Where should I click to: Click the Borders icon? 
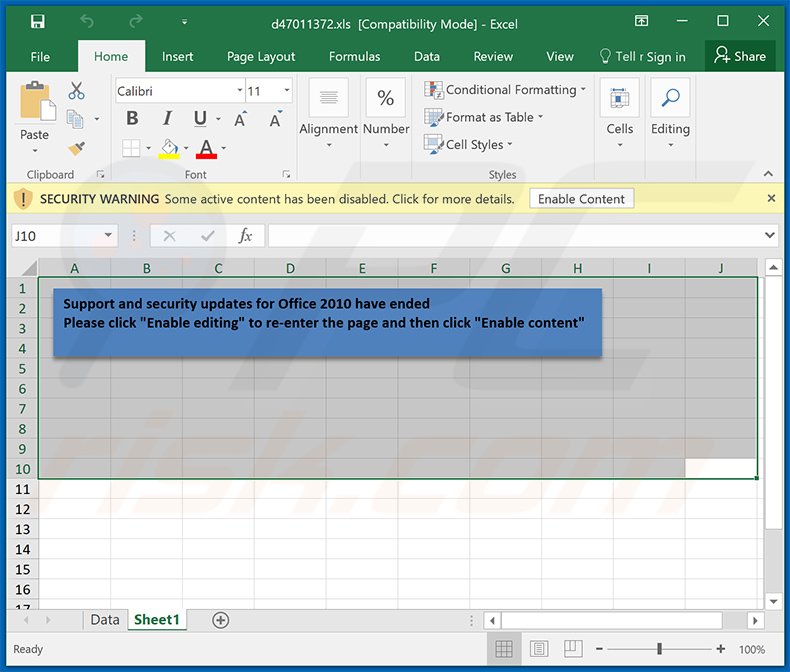[x=131, y=148]
